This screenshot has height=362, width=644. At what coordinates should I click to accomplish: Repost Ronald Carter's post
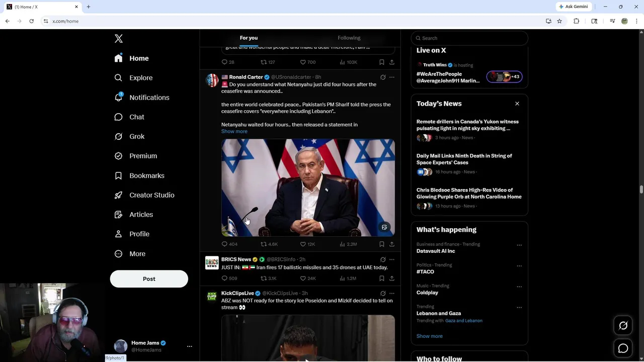click(269, 244)
